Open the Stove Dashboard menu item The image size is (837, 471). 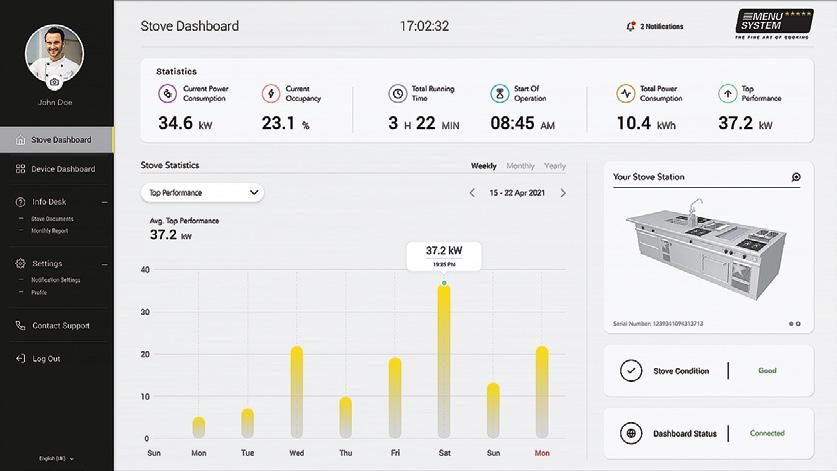pos(57,140)
